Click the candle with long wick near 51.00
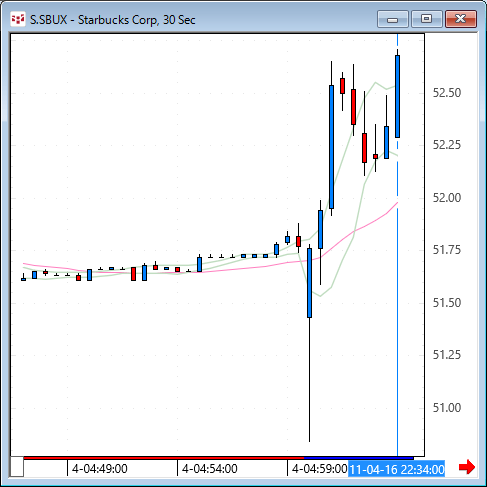The width and height of the screenshot is (487, 487). pos(309,343)
